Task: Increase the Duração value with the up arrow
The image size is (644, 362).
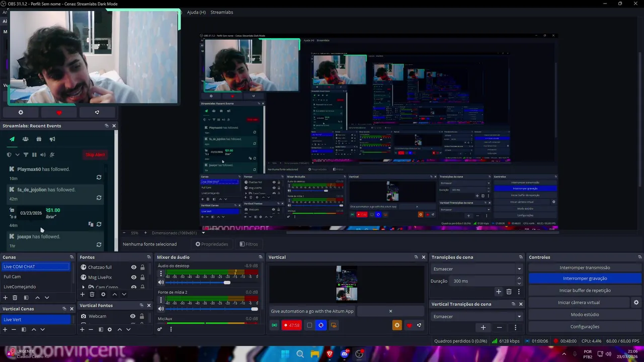Action: pyautogui.click(x=519, y=279)
